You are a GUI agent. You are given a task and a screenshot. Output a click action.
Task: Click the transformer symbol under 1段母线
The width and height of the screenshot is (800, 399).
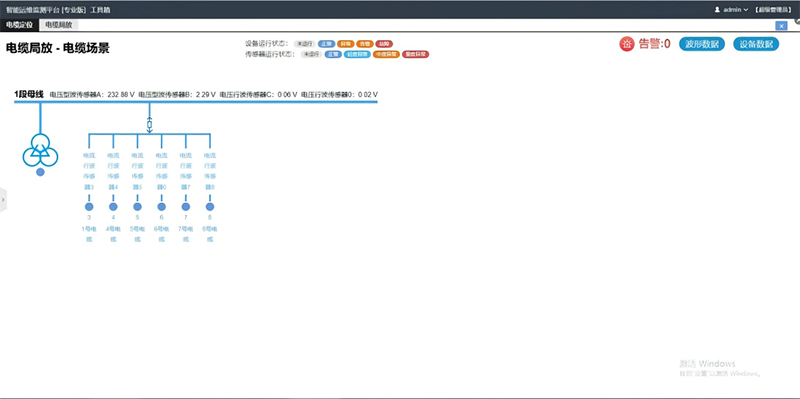pos(40,150)
